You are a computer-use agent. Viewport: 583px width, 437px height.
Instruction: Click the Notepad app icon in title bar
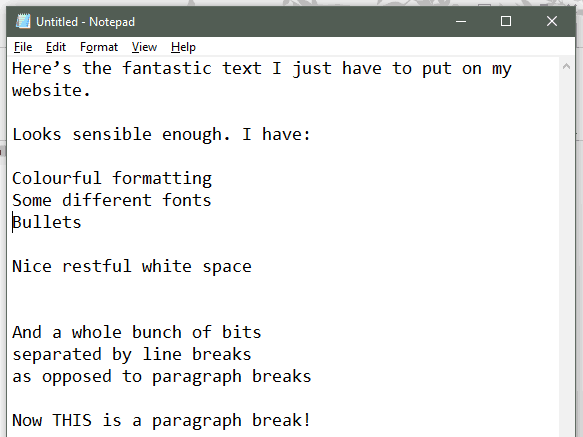23,21
